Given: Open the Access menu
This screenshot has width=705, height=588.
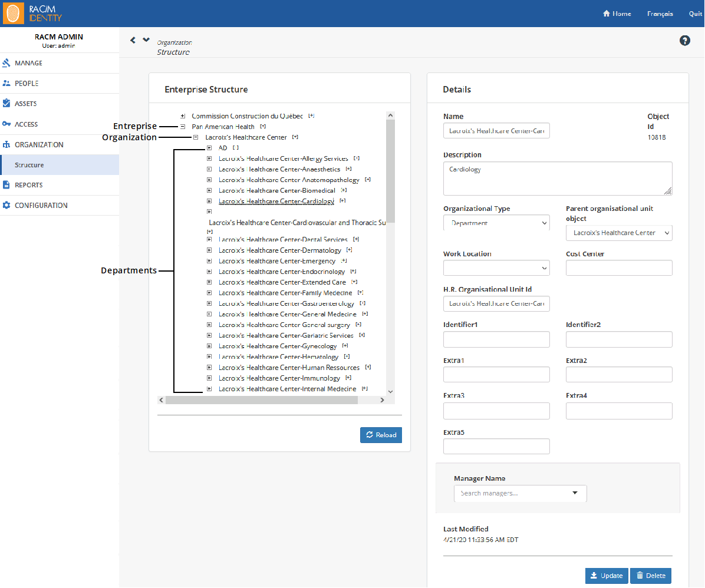Looking at the screenshot, I should pos(60,124).
